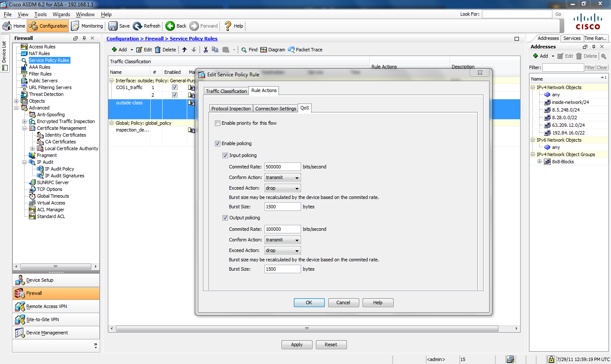This screenshot has height=364, width=611.
Task: Add a new address object
Action: pyautogui.click(x=541, y=56)
